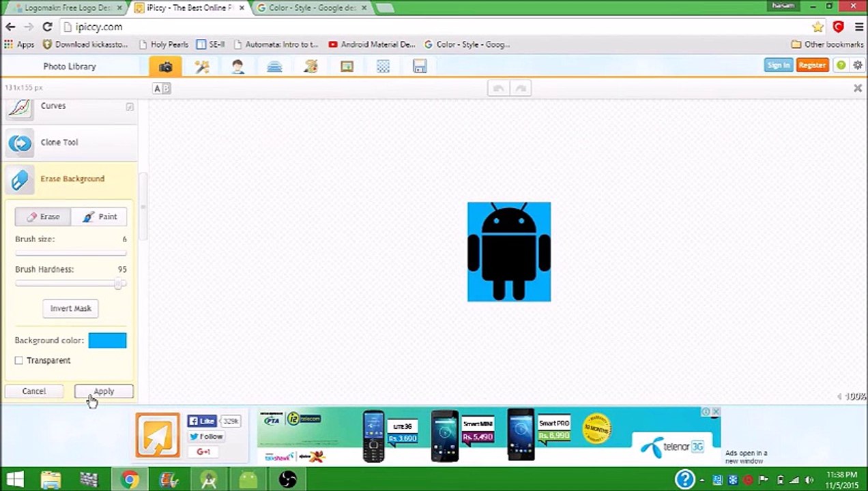The width and height of the screenshot is (868, 491).
Task: Click the ipiccy.com address bar
Action: point(437,27)
